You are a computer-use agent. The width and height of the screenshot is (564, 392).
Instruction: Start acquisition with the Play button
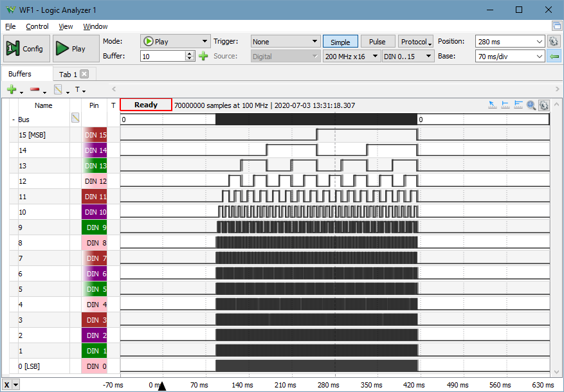click(x=71, y=48)
